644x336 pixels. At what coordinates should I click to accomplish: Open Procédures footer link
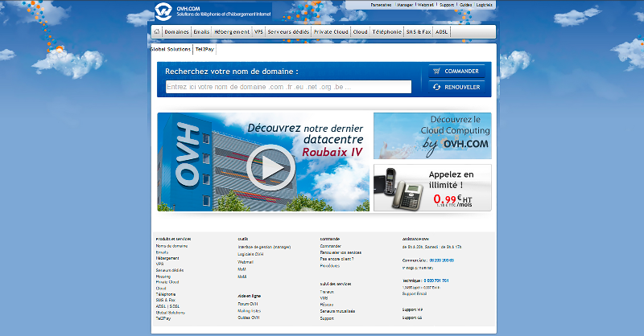coord(330,266)
